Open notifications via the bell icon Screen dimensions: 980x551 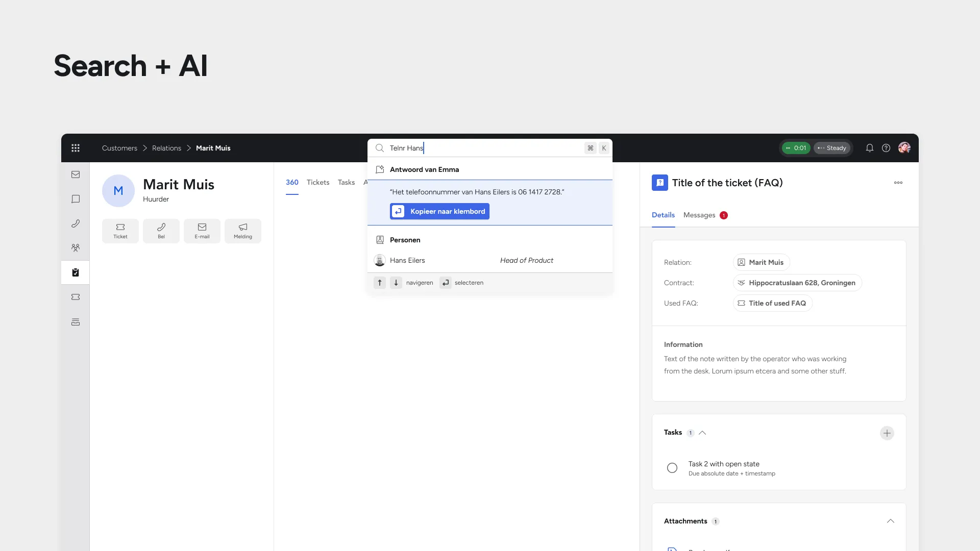[869, 148]
